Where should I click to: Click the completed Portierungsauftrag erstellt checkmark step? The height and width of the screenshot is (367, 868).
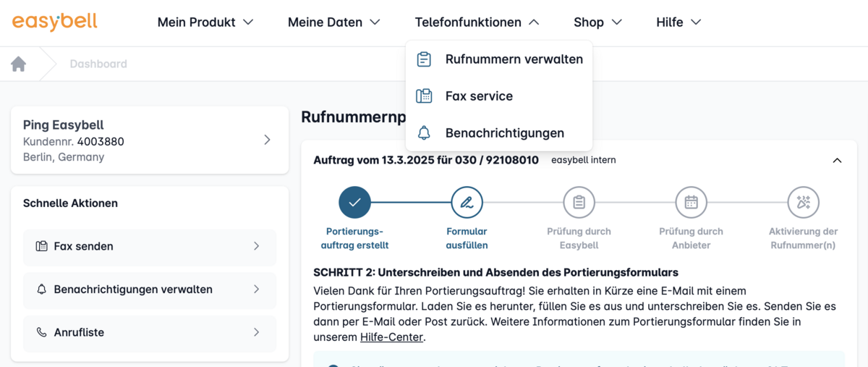(x=354, y=203)
